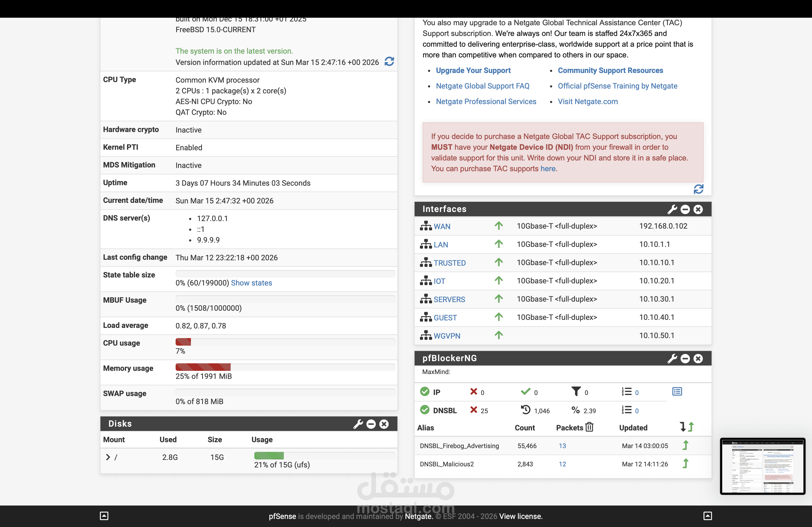812x527 pixels.
Task: Open the WGVPN interface link
Action: coord(447,336)
